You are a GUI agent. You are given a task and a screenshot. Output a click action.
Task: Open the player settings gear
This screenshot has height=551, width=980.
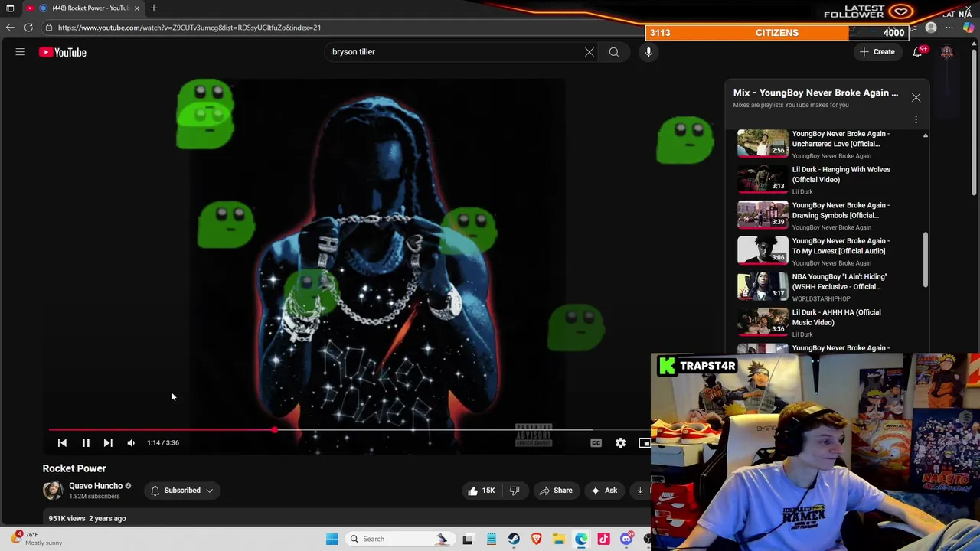[x=621, y=442]
